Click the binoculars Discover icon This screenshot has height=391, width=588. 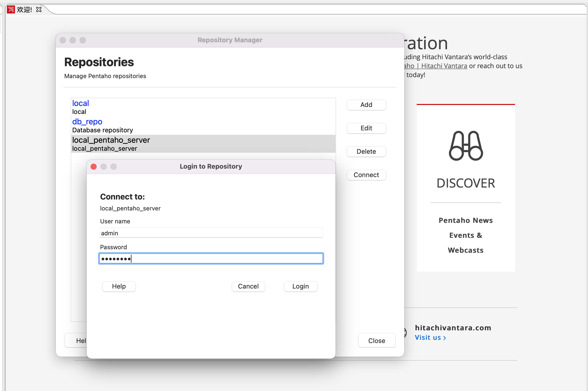click(466, 146)
